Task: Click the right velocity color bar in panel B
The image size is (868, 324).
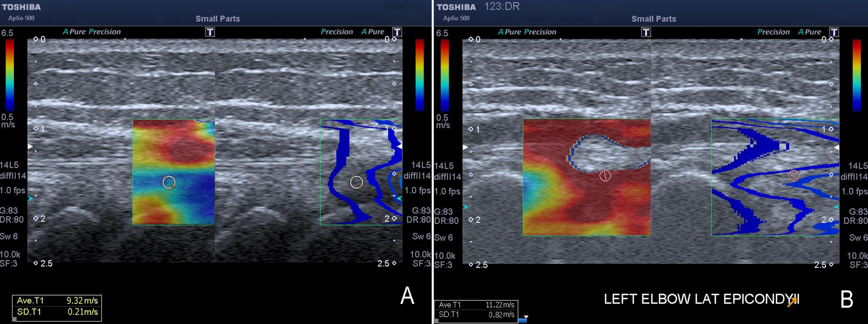Action: tap(856, 75)
